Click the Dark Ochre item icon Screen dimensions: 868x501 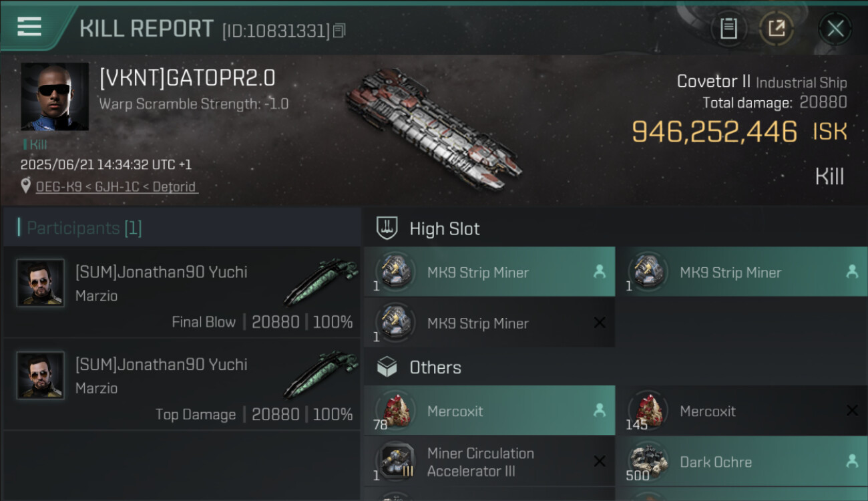coord(648,462)
